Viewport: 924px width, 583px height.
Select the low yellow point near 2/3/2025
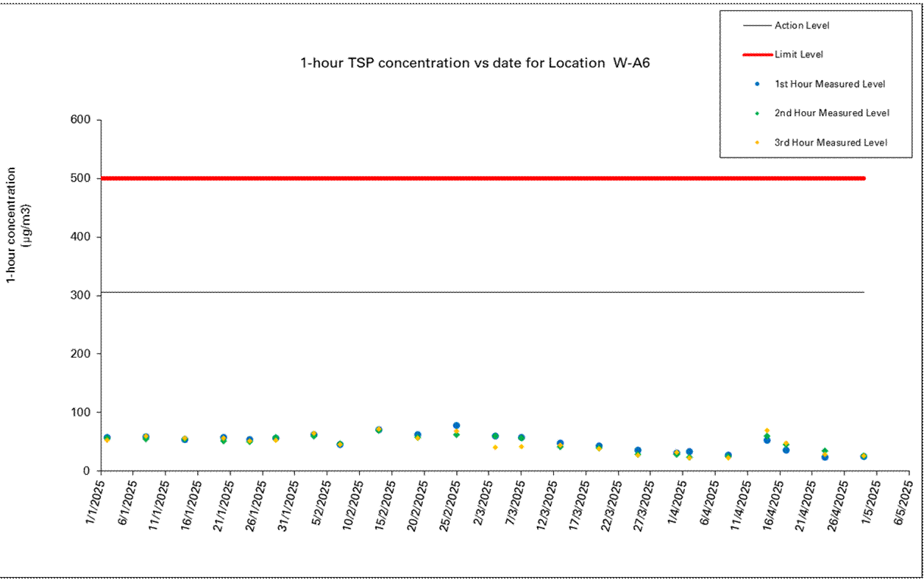point(495,447)
